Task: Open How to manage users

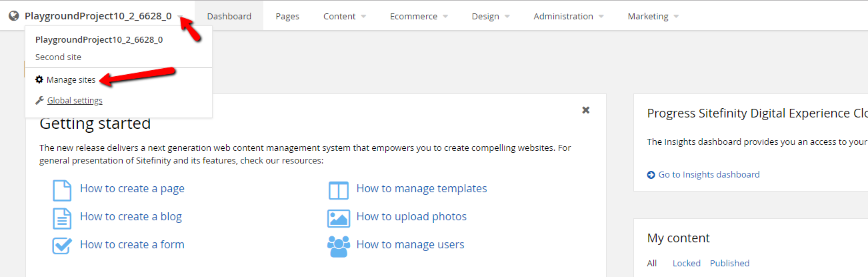Action: click(x=410, y=245)
